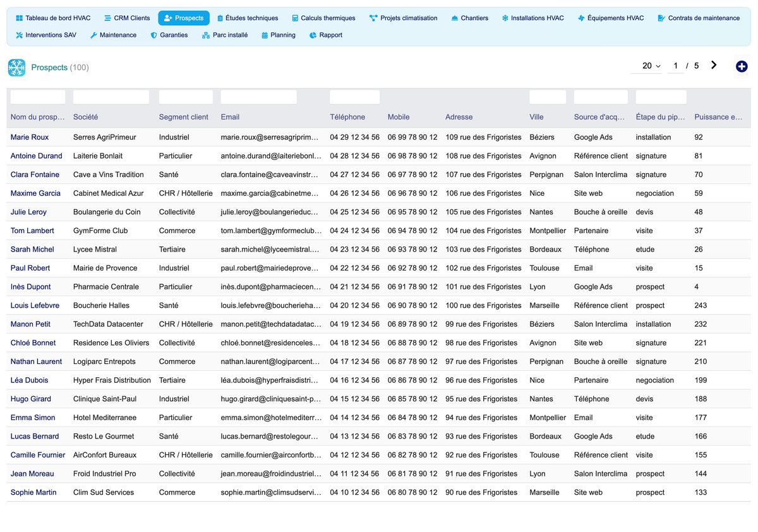
Task: Go to the Études techniques tab
Action: click(247, 18)
